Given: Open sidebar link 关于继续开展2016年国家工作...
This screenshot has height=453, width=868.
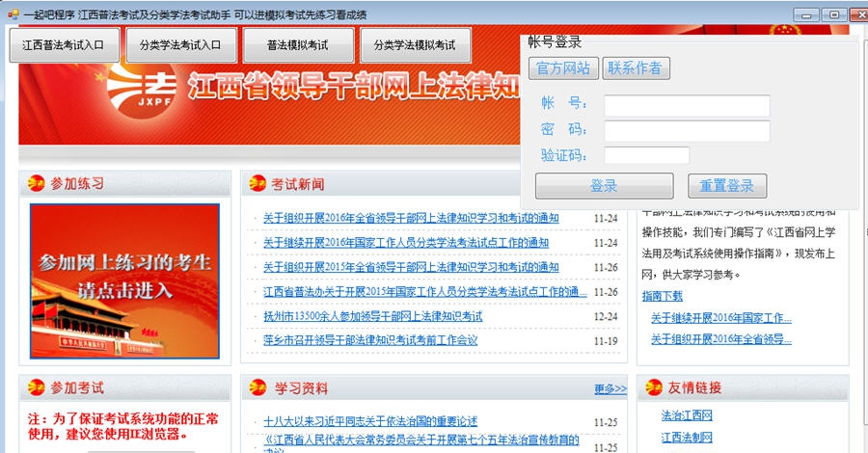Looking at the screenshot, I should click(x=720, y=318).
